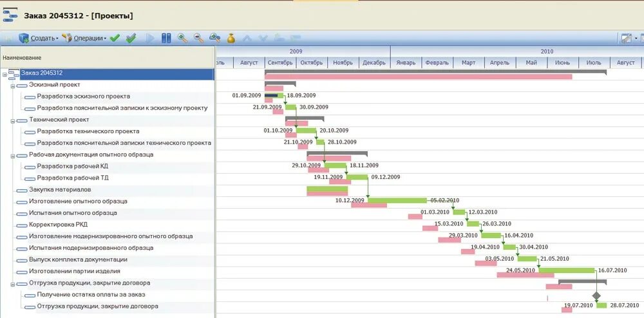This screenshot has width=644, height=318.
Task: Select Разработка пояснительной записки технического проекта
Action: [x=124, y=143]
